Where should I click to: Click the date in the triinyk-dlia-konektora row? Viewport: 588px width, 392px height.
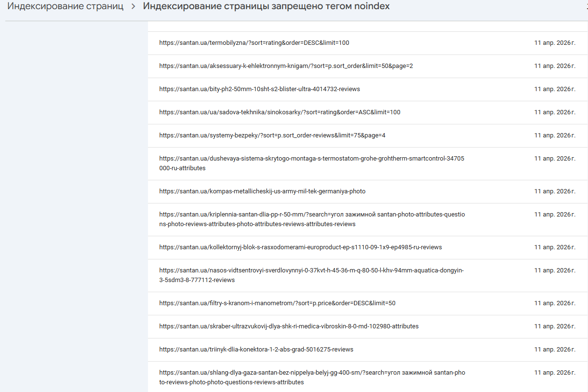pos(555,350)
